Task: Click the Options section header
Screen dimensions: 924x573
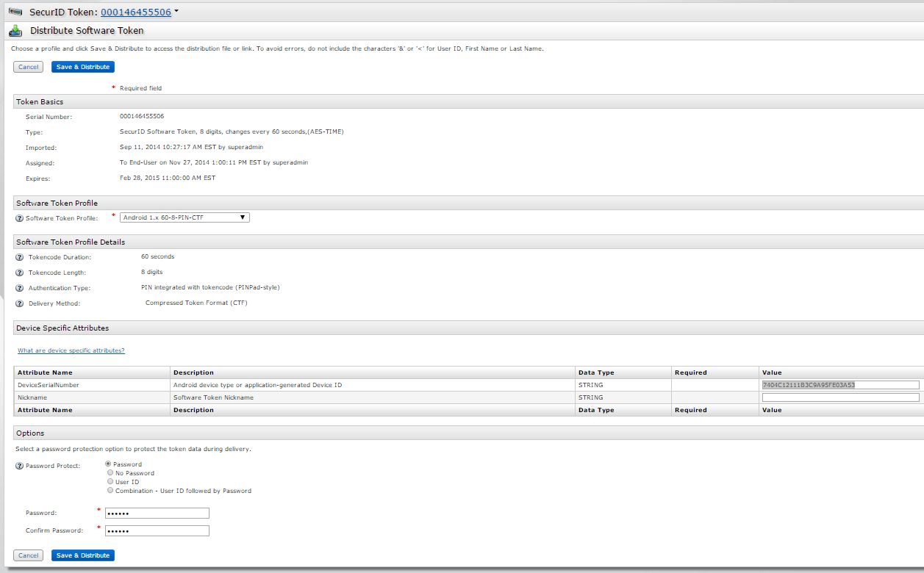Action: point(468,433)
